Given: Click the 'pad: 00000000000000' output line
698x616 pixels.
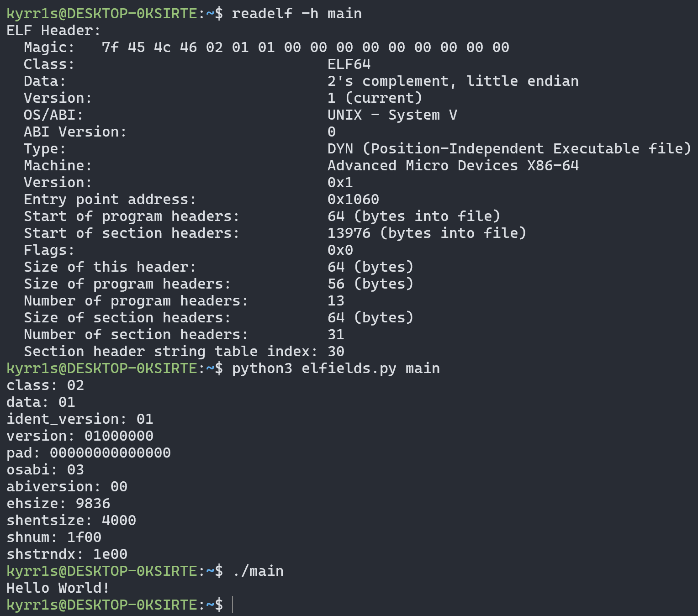Looking at the screenshot, I should point(88,453).
